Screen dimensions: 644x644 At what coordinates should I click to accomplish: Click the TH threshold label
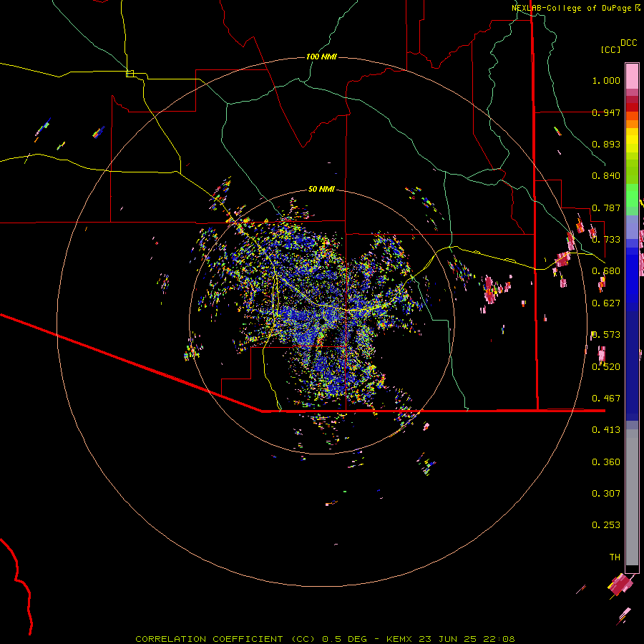(x=615, y=557)
